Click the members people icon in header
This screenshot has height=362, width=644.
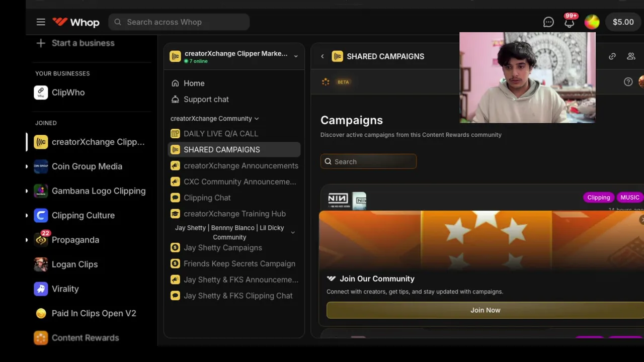(631, 56)
